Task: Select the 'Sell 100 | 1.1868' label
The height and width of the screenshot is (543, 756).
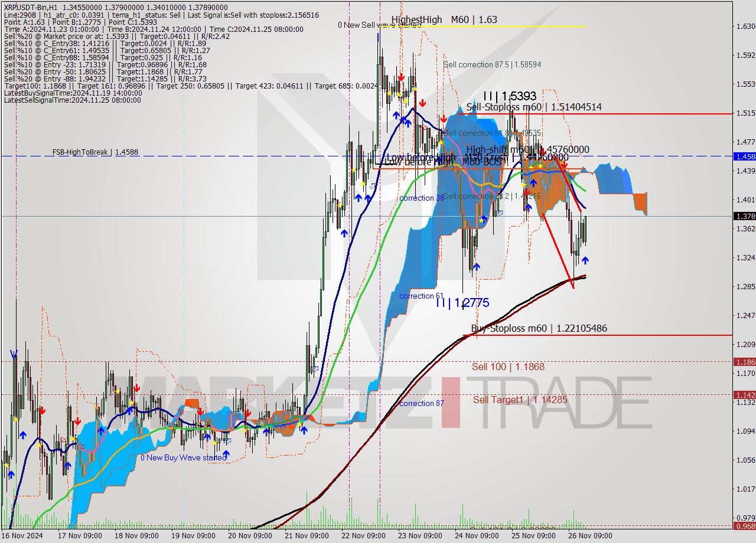Action: tap(508, 367)
